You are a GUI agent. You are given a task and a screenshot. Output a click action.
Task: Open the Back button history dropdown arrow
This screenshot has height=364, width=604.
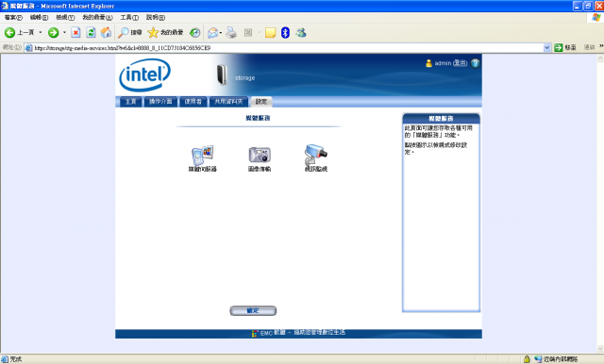coord(40,33)
